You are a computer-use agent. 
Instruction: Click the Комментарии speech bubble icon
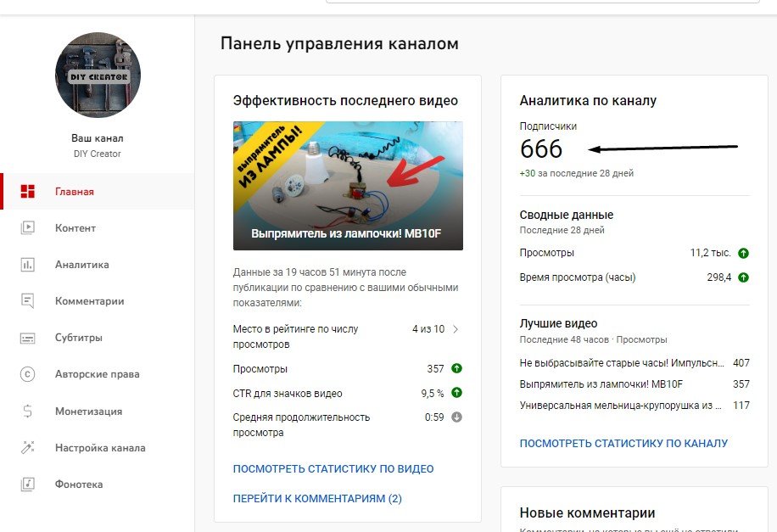pos(28,301)
